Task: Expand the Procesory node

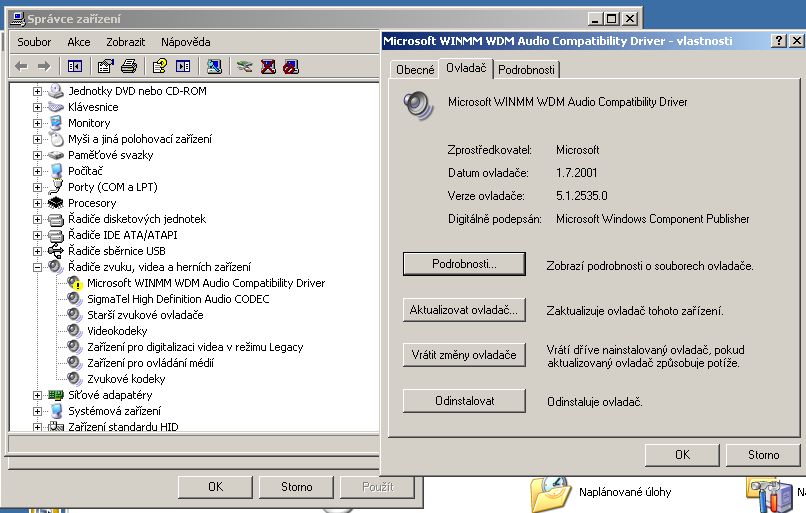Action: click(37, 203)
